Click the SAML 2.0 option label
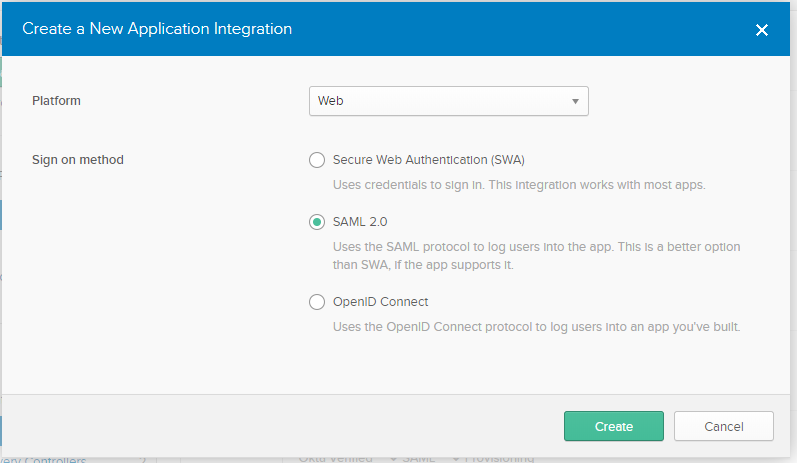This screenshot has height=463, width=797. (359, 221)
